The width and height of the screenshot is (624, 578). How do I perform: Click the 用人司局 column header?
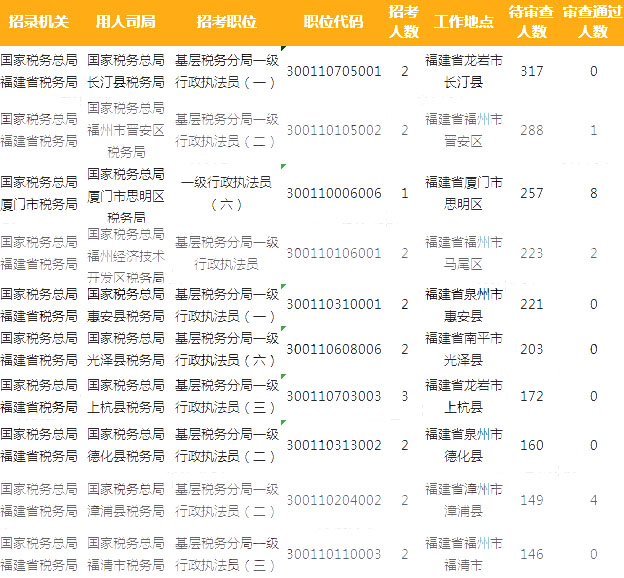coord(126,22)
